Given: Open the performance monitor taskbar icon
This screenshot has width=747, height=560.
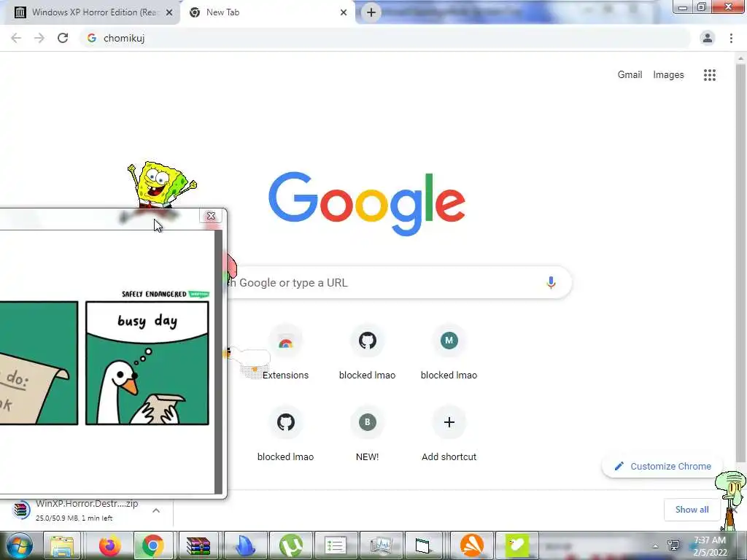Looking at the screenshot, I should pos(381,545).
